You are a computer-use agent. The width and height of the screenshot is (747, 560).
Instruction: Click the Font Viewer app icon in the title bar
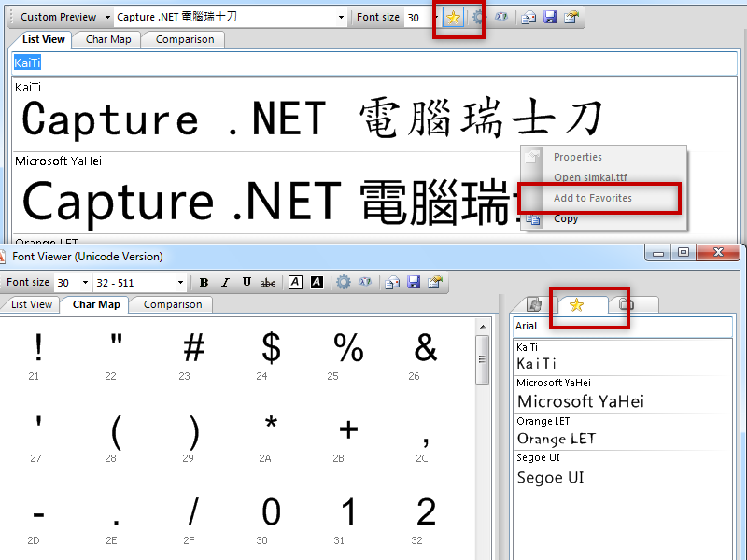pos(2,257)
